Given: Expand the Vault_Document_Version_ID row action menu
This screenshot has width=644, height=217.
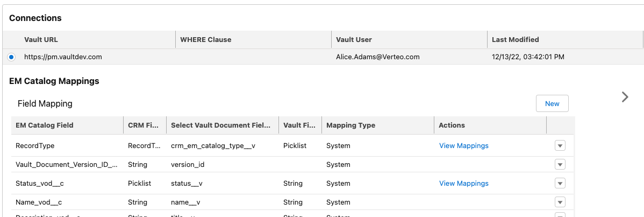Looking at the screenshot, I should [x=560, y=164].
